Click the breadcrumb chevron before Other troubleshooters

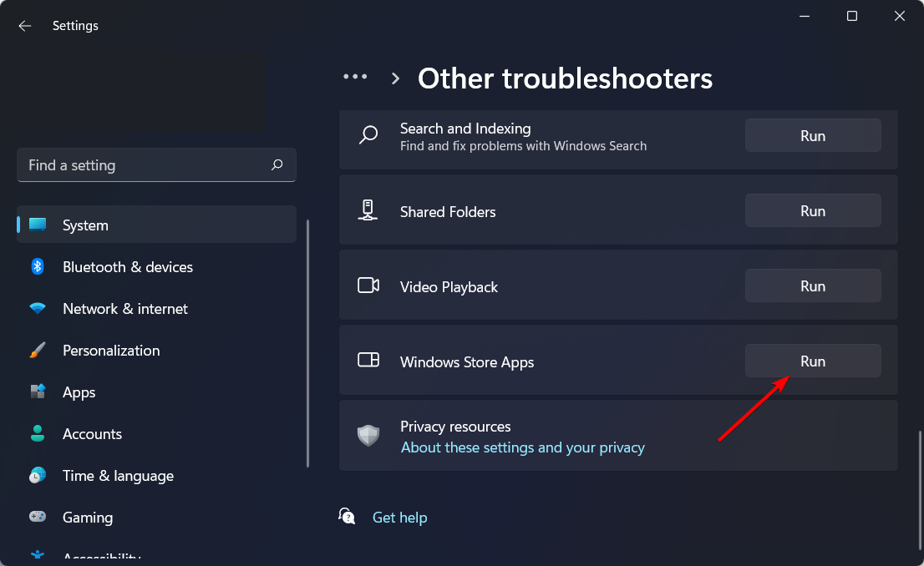coord(395,78)
